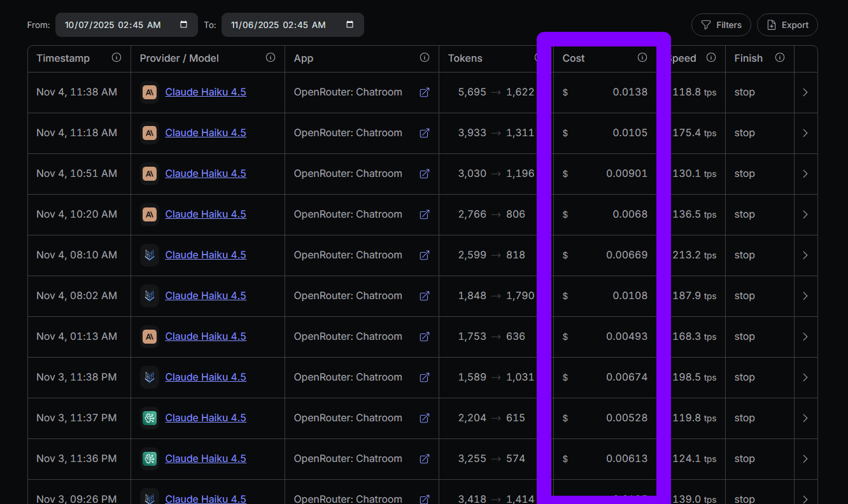Click provider logo in Nov 4, 11:18 AM row

coord(150,133)
